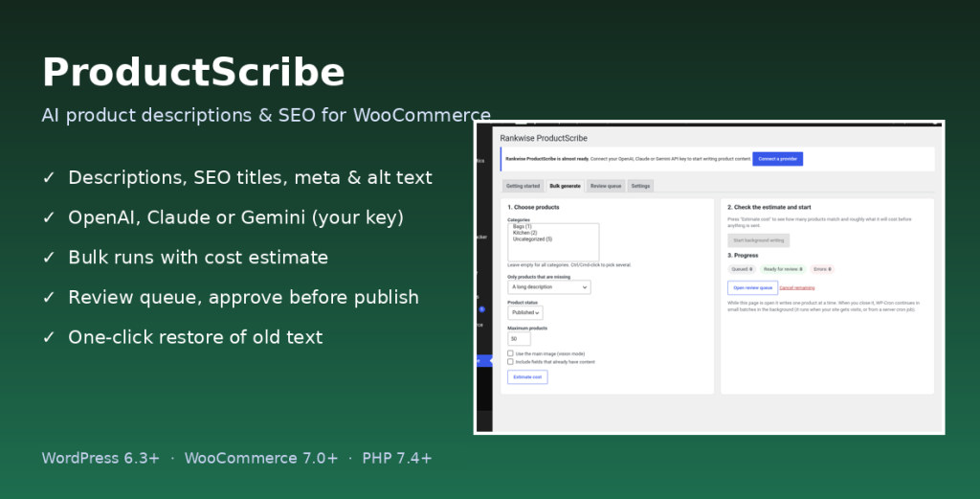
Task: Click 'One-click restore of old text' line
Action: pos(195,337)
